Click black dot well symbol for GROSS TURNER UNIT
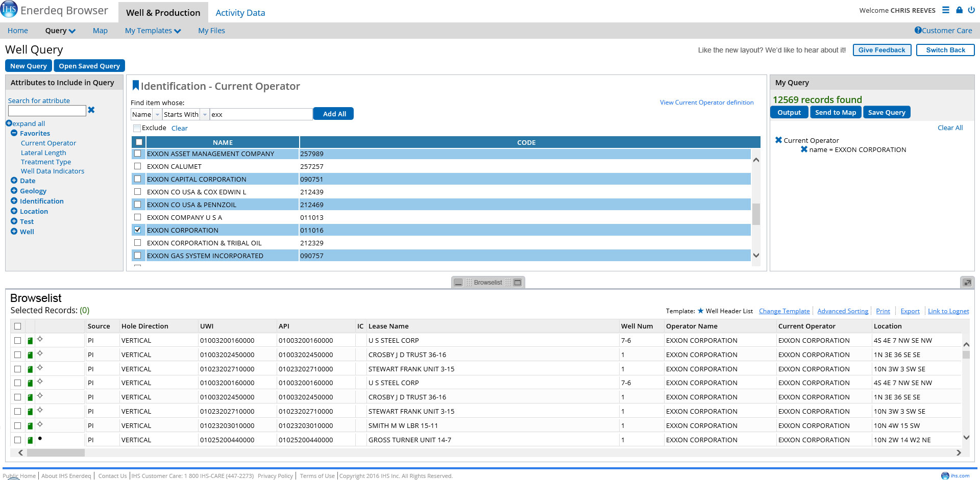The height and width of the screenshot is (480, 980). [x=40, y=439]
